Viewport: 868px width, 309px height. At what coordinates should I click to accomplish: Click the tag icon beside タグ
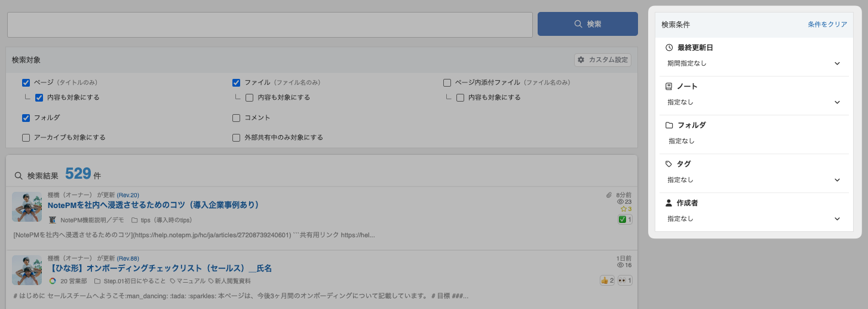(x=669, y=164)
